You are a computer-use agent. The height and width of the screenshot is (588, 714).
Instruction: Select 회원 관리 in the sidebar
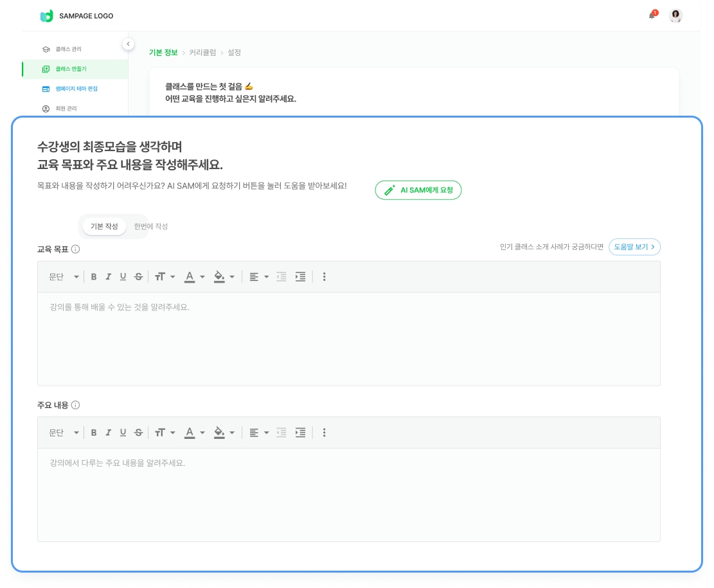tap(66, 109)
